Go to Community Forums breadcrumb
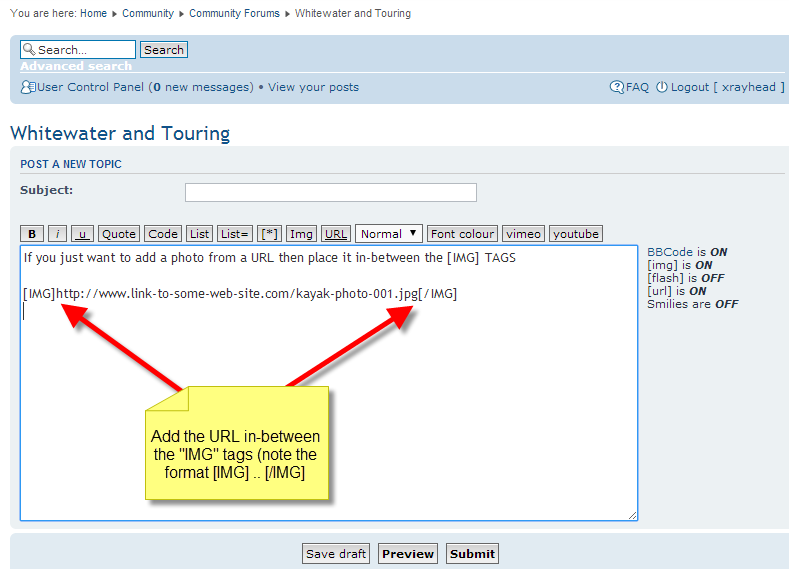 click(x=234, y=13)
